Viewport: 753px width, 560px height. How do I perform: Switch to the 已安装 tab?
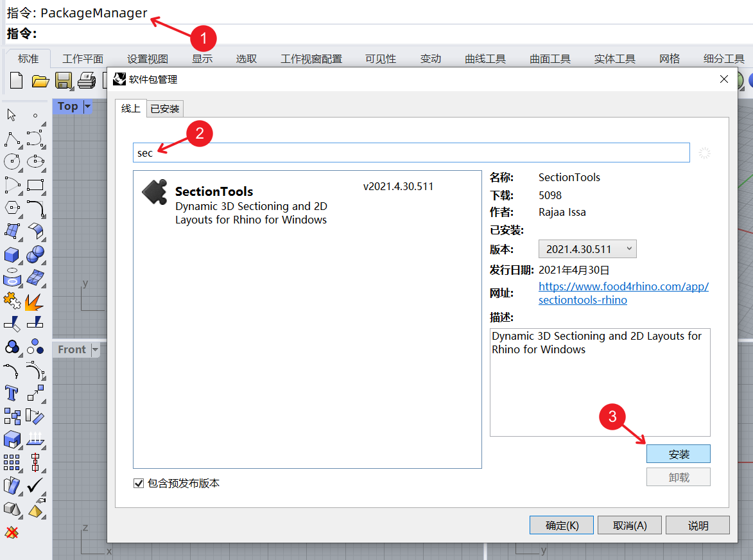pos(164,108)
